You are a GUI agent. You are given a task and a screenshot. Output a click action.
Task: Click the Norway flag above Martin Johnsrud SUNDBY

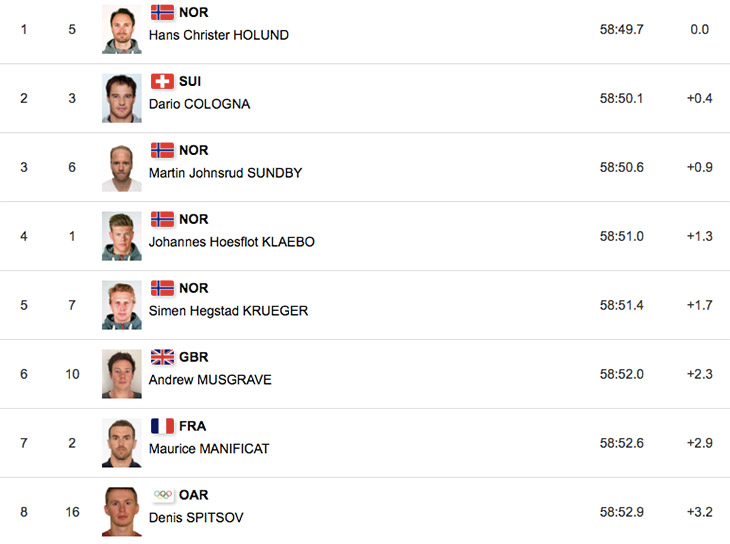pos(162,150)
